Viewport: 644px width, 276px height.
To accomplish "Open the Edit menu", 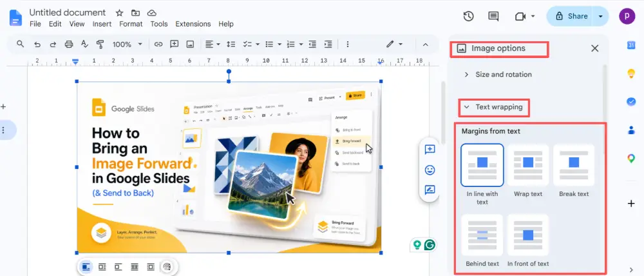I will pyautogui.click(x=55, y=24).
